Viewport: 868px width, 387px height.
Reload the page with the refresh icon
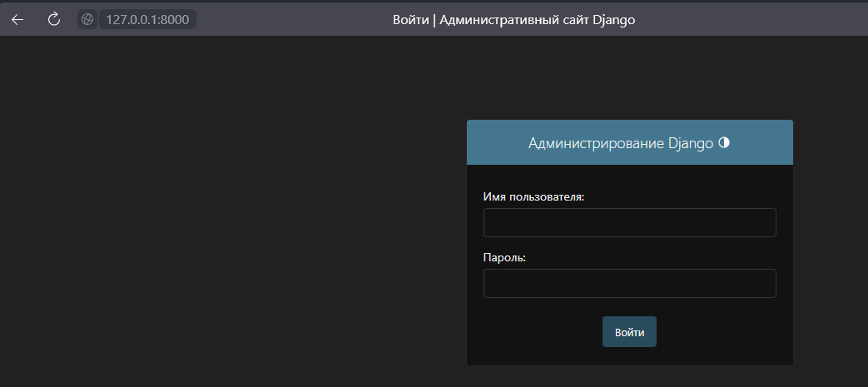54,19
